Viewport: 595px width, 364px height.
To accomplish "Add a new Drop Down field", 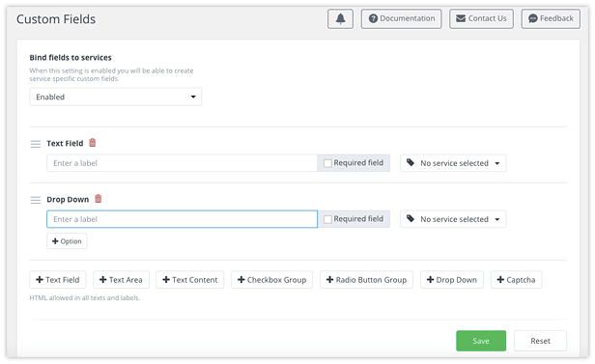I will point(452,280).
